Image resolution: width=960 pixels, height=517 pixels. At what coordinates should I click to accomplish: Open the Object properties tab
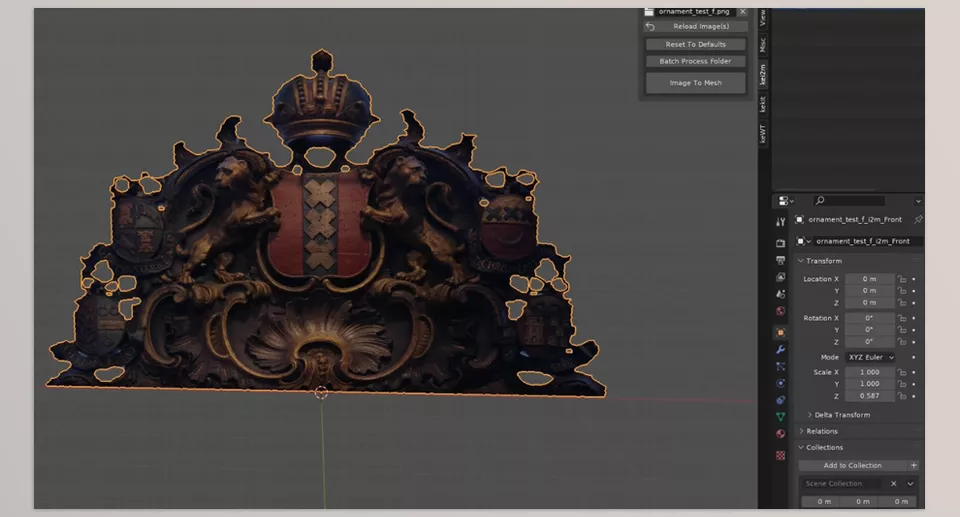coord(781,333)
